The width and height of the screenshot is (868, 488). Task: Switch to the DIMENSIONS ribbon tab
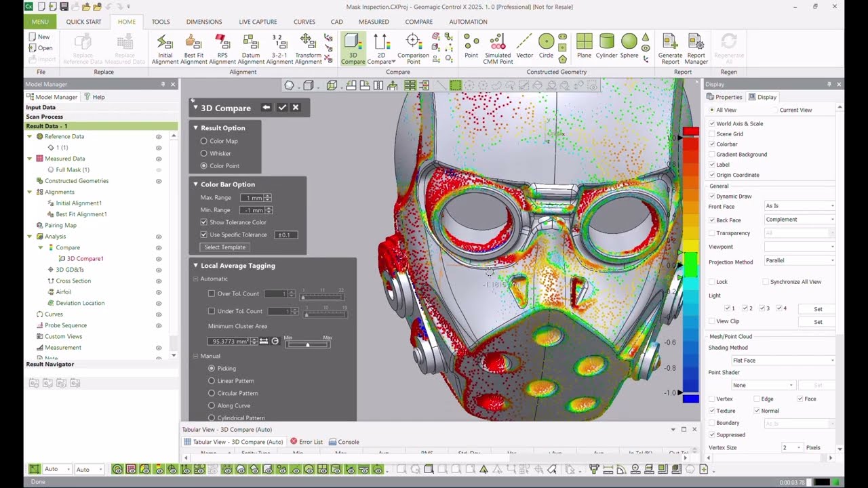(204, 22)
